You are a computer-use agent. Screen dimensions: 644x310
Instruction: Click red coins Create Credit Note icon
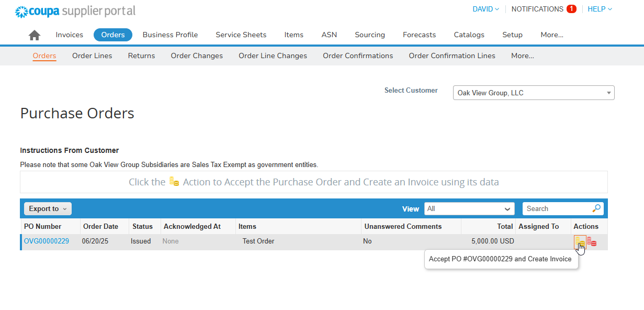(592, 242)
